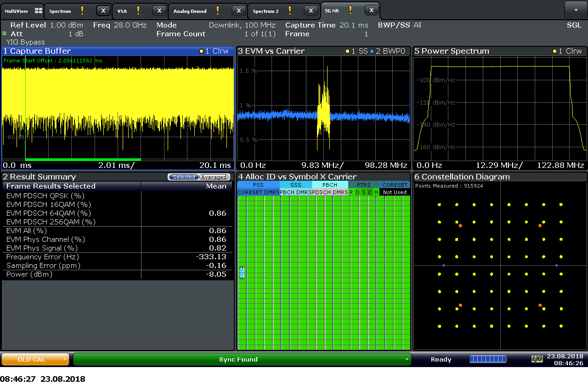The width and height of the screenshot is (588, 390).
Task: Click the warning icon on Analog Demod tab
Action: pyautogui.click(x=218, y=11)
